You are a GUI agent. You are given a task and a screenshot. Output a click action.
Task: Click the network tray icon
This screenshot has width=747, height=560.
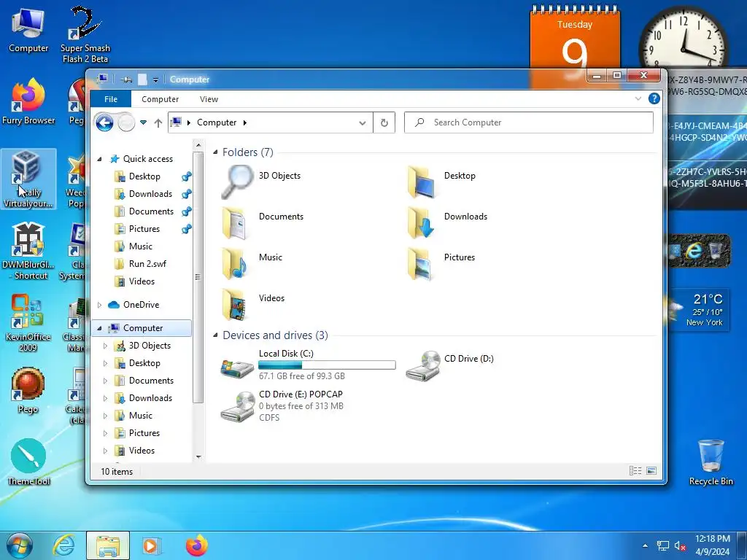tap(662, 545)
